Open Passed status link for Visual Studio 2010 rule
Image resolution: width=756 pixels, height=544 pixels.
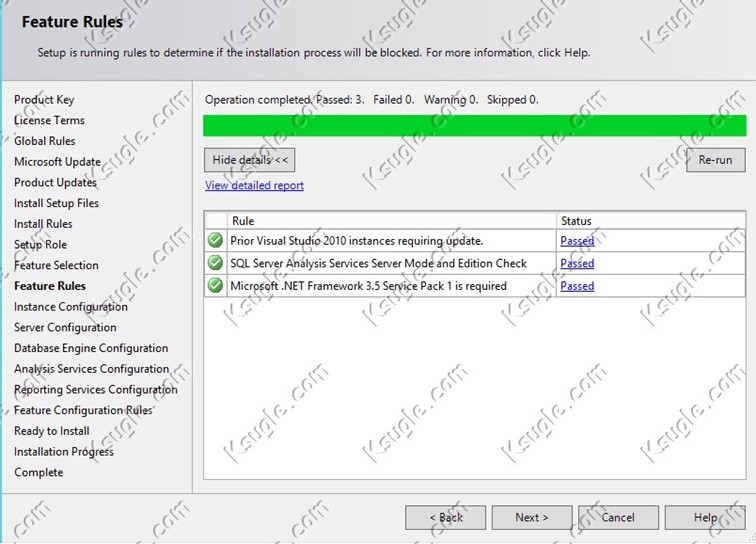[x=577, y=241]
